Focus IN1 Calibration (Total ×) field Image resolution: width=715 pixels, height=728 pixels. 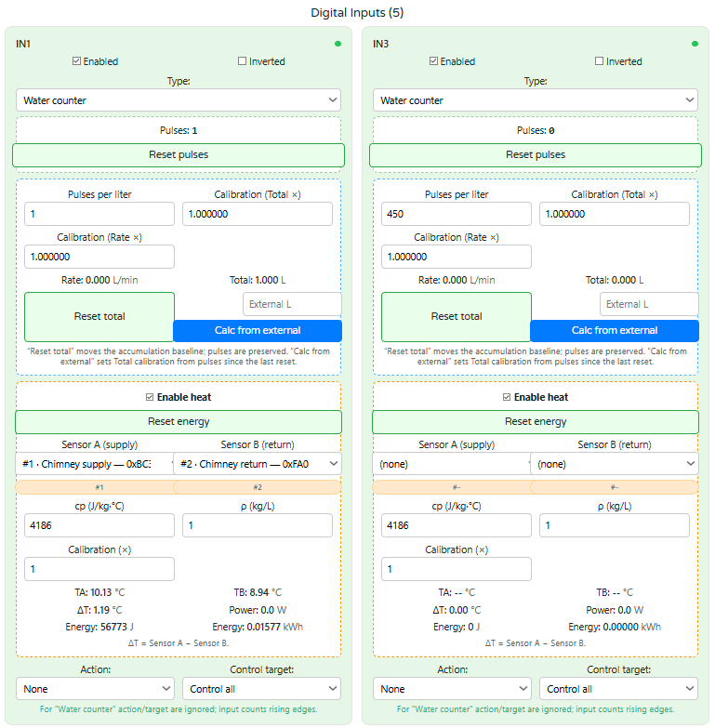(x=258, y=214)
